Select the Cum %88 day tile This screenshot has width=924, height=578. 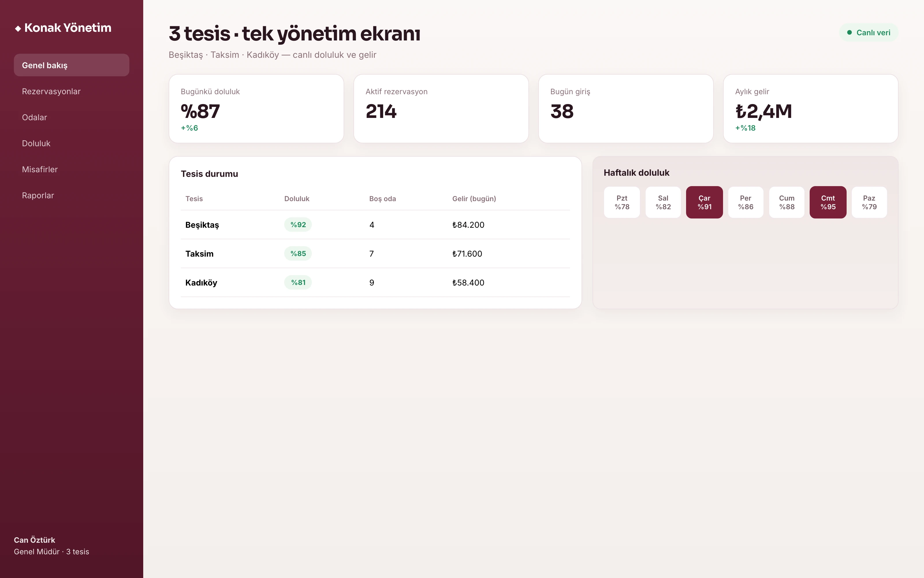[x=787, y=202]
